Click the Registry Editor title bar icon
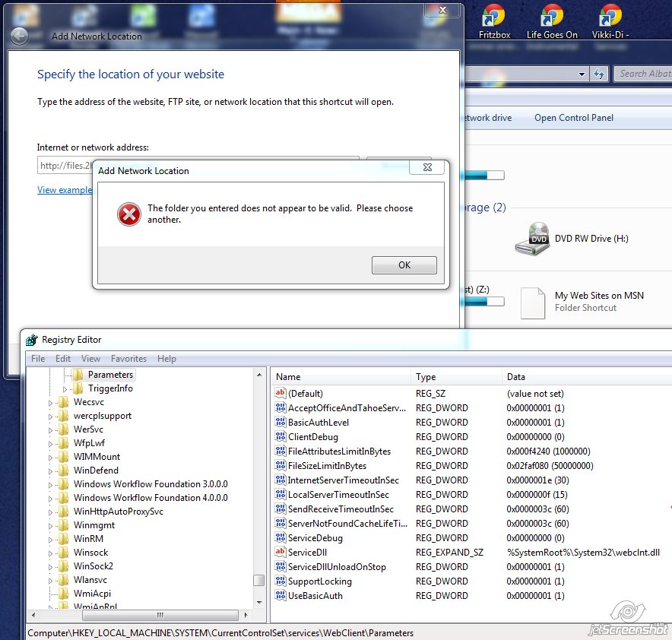 pyautogui.click(x=31, y=340)
